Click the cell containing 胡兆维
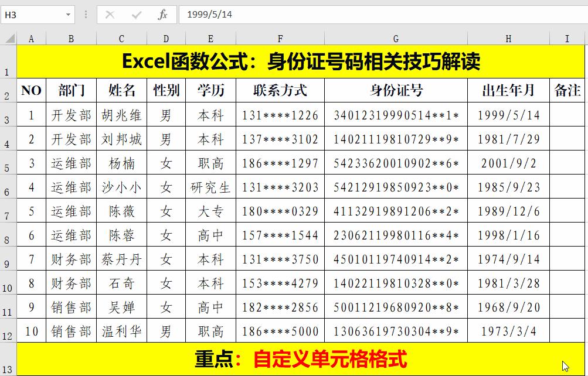Viewport: 588px width, 376px height. pos(121,115)
